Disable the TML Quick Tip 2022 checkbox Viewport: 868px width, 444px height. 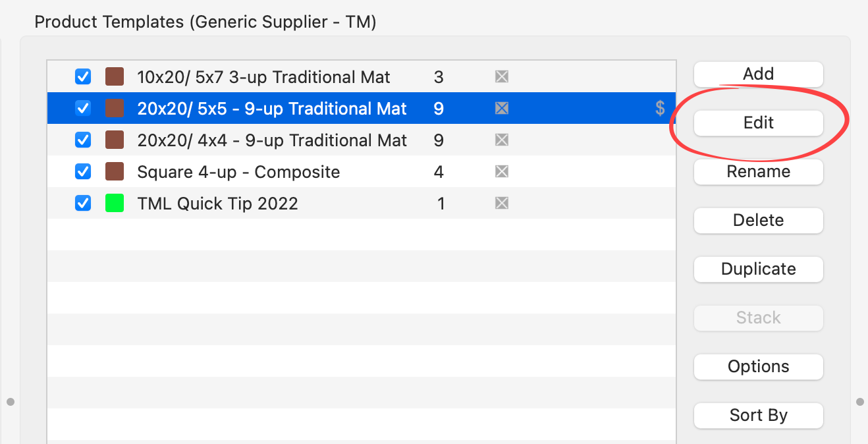click(x=83, y=204)
